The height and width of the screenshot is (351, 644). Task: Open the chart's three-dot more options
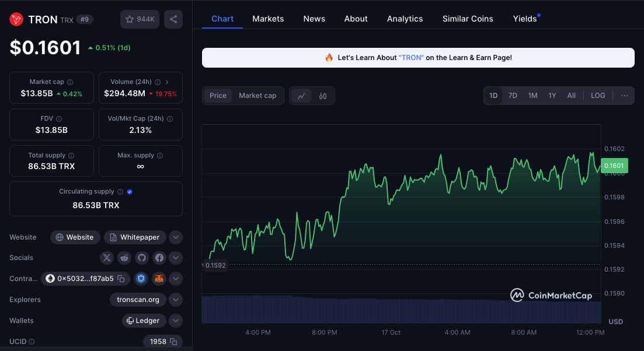[625, 96]
